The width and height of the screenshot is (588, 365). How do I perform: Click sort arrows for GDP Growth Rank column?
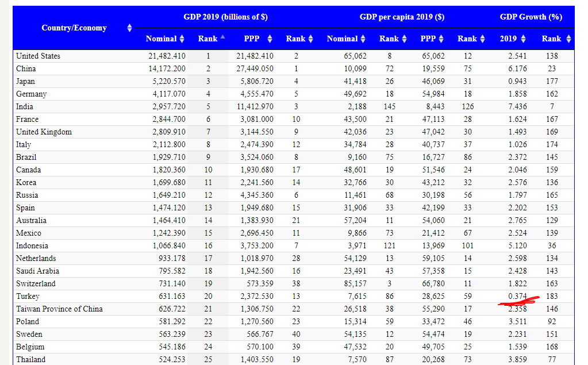point(568,39)
